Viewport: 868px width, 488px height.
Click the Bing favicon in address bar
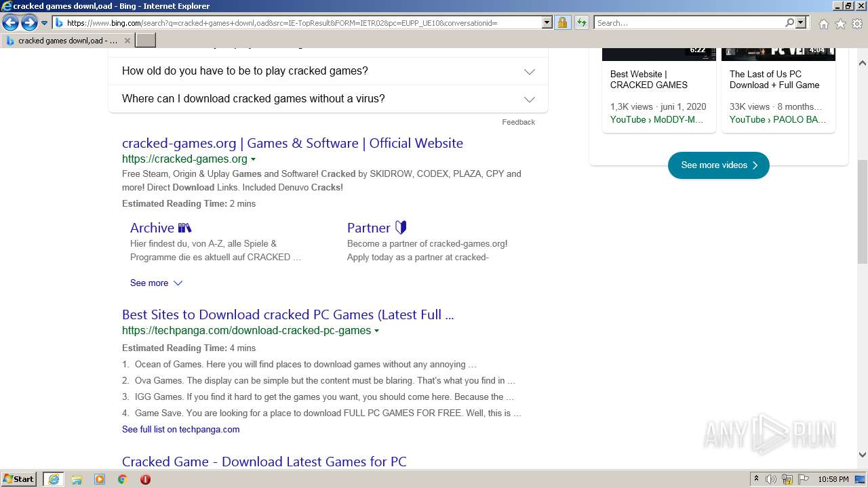(x=59, y=23)
